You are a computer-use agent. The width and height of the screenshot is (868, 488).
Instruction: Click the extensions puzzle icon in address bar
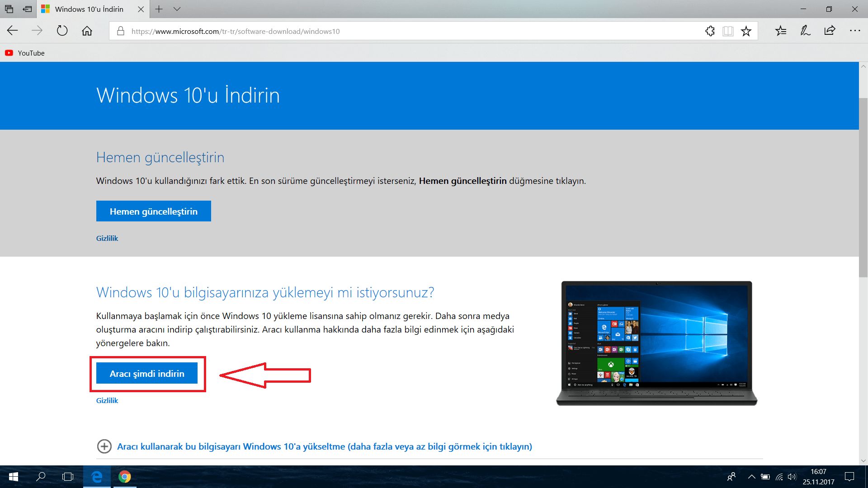(x=710, y=31)
